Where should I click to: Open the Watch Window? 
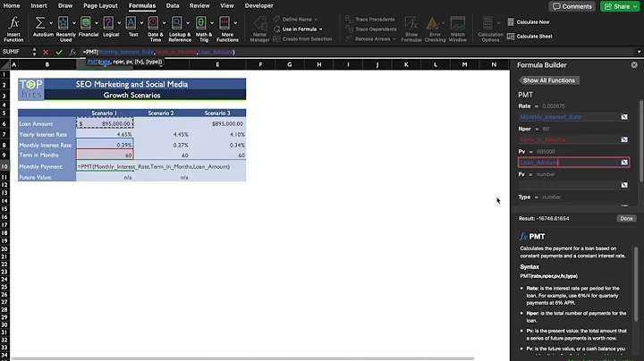tap(458, 29)
